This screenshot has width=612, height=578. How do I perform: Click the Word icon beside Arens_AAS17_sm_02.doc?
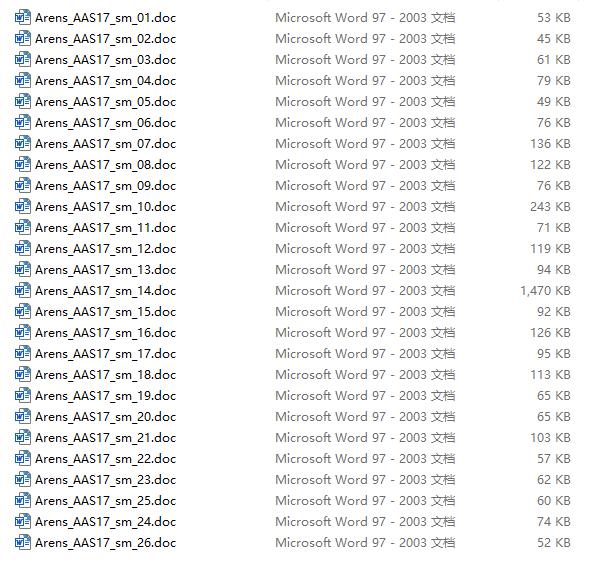click(23, 39)
